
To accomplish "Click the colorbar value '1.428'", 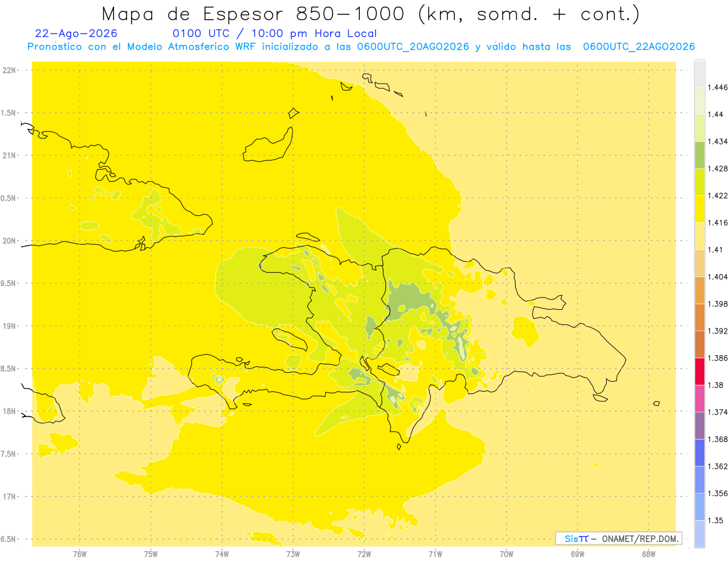I will (x=718, y=169).
